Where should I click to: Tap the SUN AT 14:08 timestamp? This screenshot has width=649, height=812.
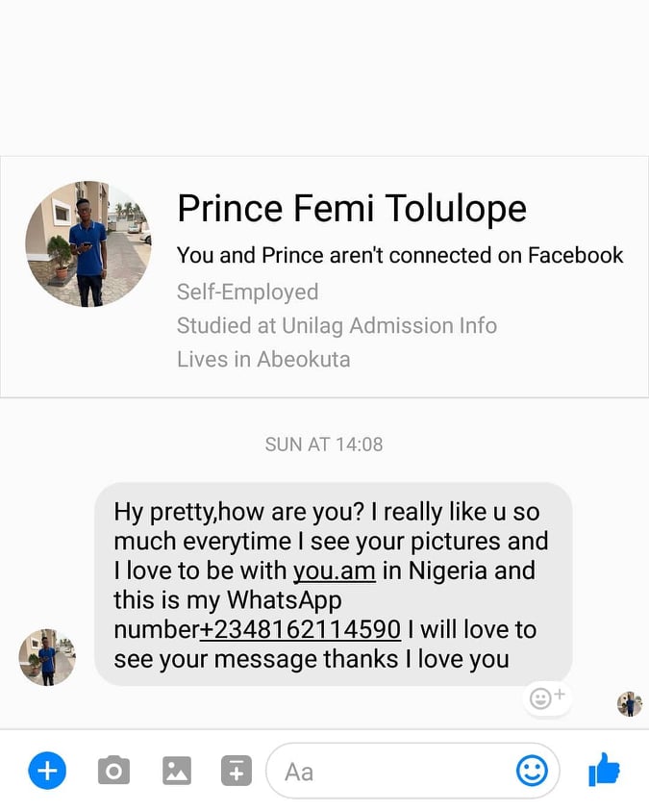tap(324, 444)
